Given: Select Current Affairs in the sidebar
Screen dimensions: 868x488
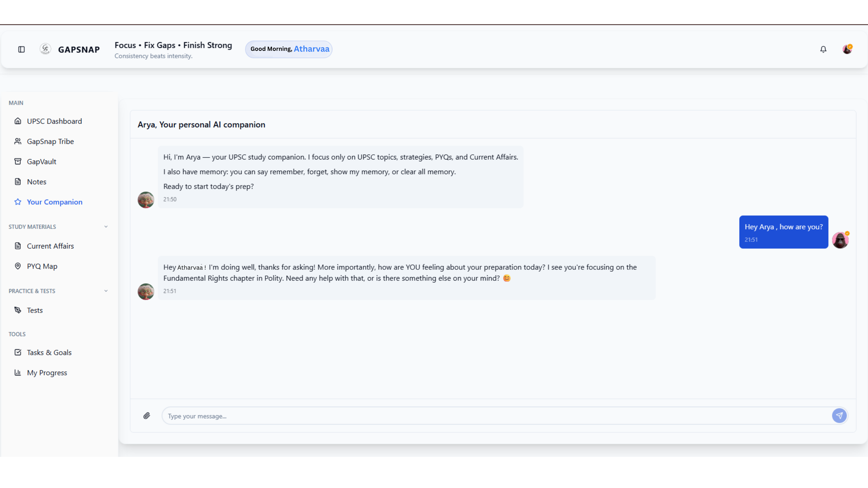Looking at the screenshot, I should click(51, 246).
